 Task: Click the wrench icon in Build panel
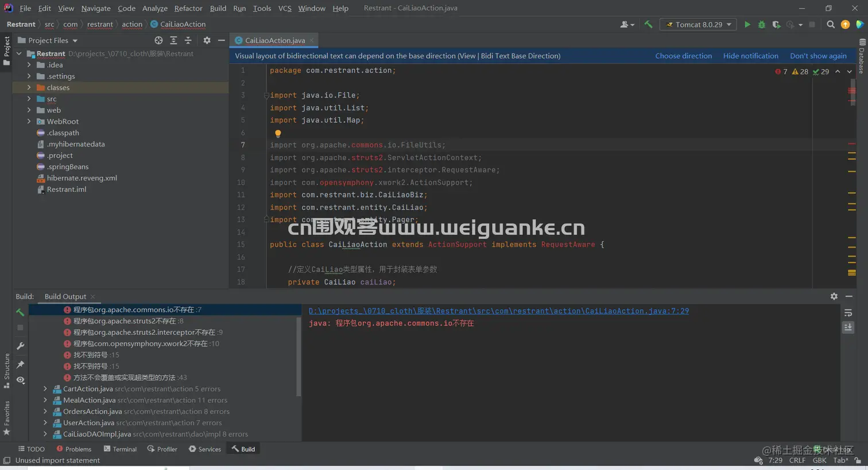coord(20,346)
